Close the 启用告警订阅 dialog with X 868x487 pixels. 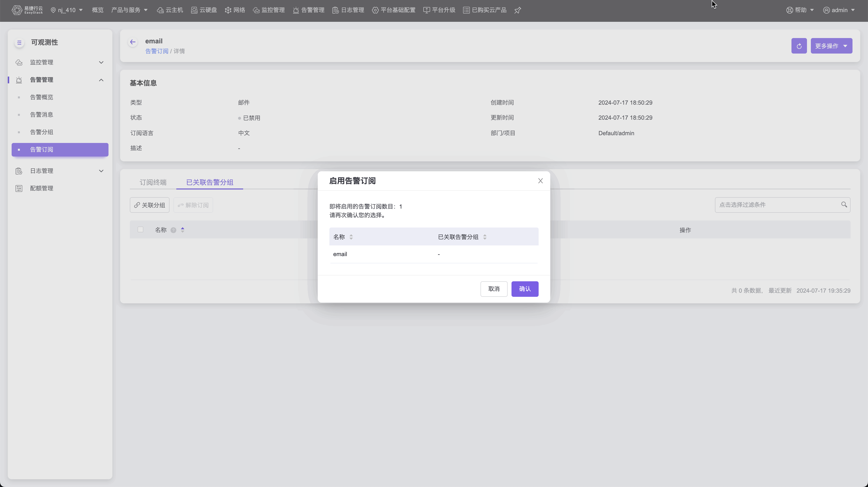tap(540, 181)
